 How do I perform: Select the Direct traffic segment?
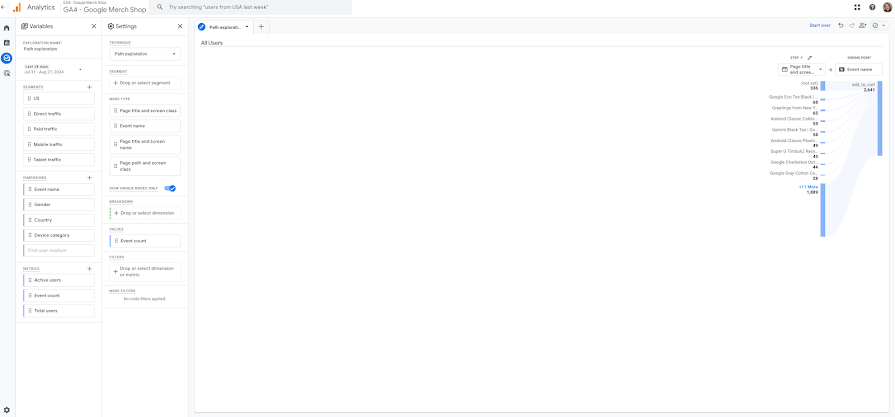coord(59,114)
